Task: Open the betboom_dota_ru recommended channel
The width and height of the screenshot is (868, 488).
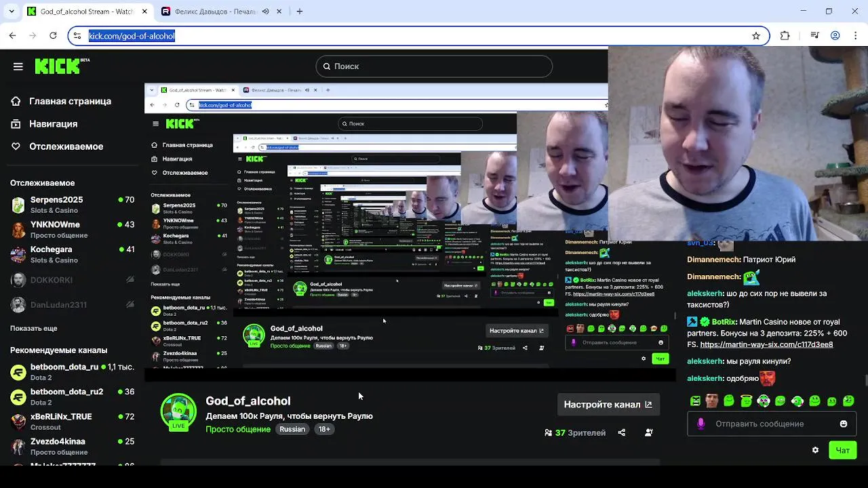Action: pyautogui.click(x=72, y=372)
